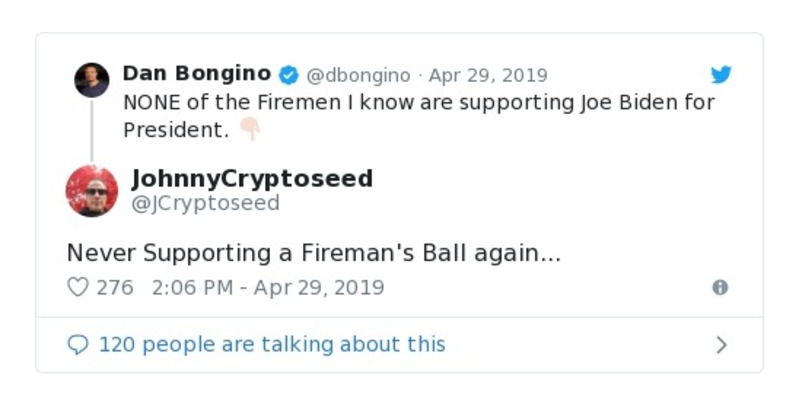The image size is (799, 420).
Task: Click the 2:06 PM - Apr 29, 2019 timestamp
Action: click(268, 287)
